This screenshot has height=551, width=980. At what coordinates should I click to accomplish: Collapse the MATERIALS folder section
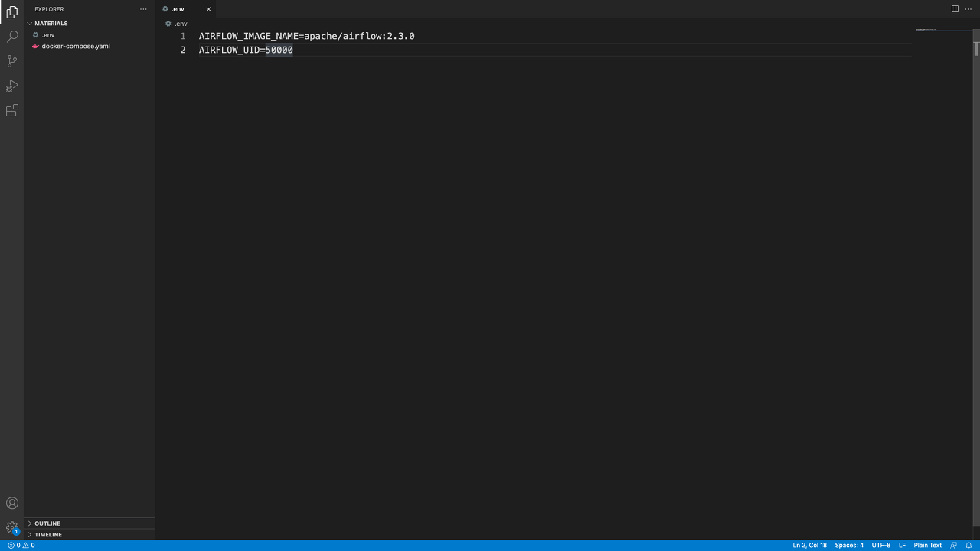[x=90, y=24]
